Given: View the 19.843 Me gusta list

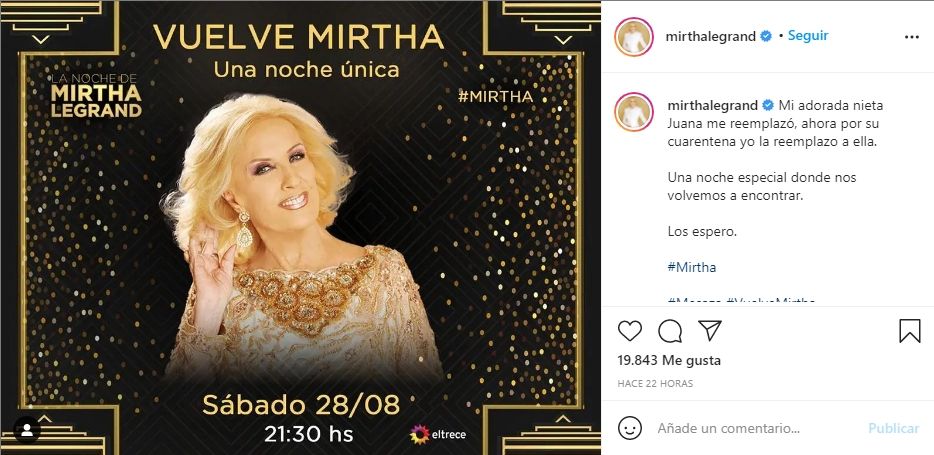Looking at the screenshot, I should (669, 360).
